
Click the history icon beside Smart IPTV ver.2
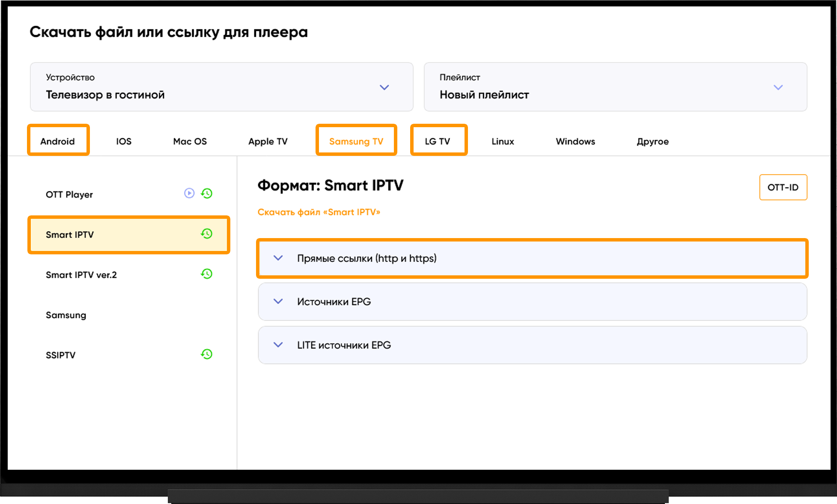pos(207,274)
